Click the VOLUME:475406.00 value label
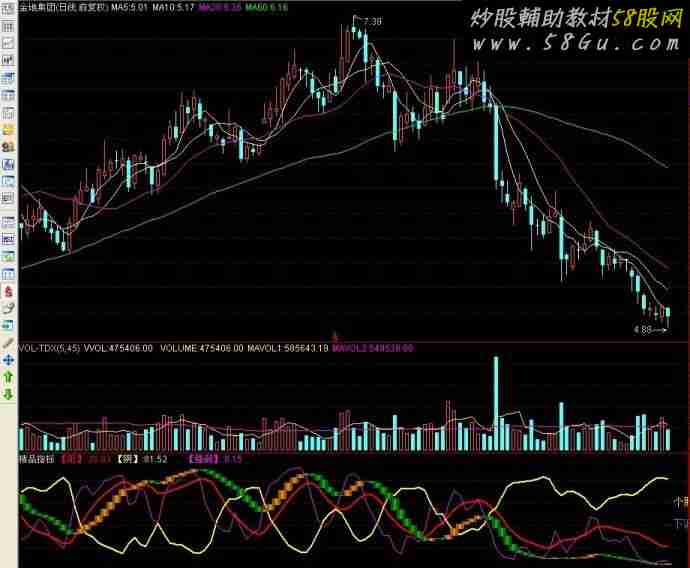This screenshot has width=690, height=568. [202, 348]
